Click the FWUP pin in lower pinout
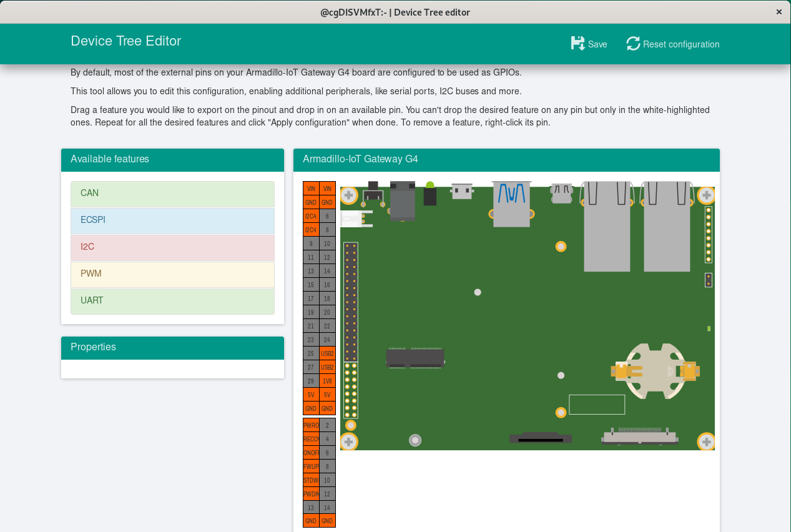The image size is (791, 532). point(311,466)
